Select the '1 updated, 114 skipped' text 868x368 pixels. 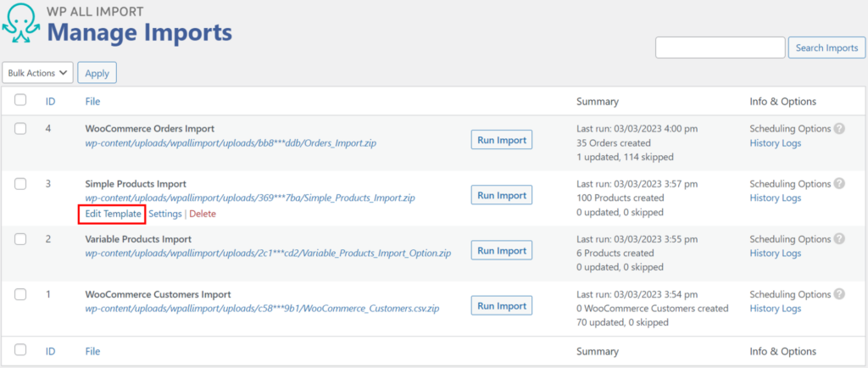point(625,157)
